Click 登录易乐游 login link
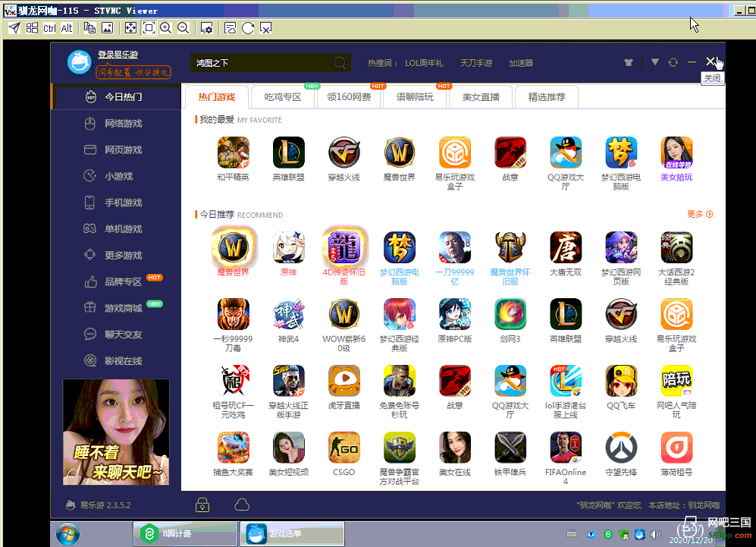This screenshot has width=756, height=547. 118,55
